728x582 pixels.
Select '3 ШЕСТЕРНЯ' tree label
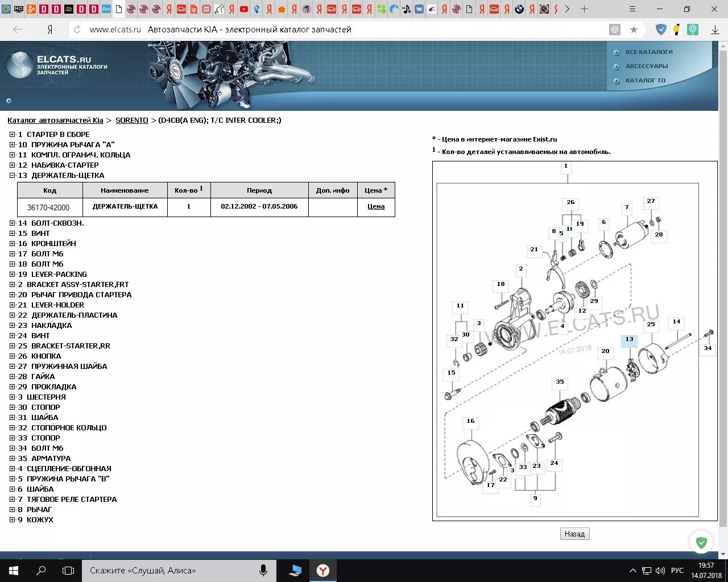(42, 397)
